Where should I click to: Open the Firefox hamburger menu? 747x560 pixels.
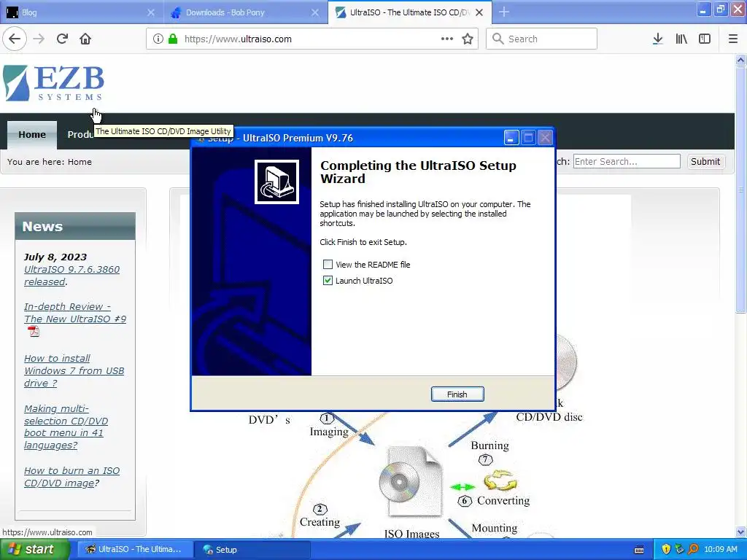click(733, 39)
